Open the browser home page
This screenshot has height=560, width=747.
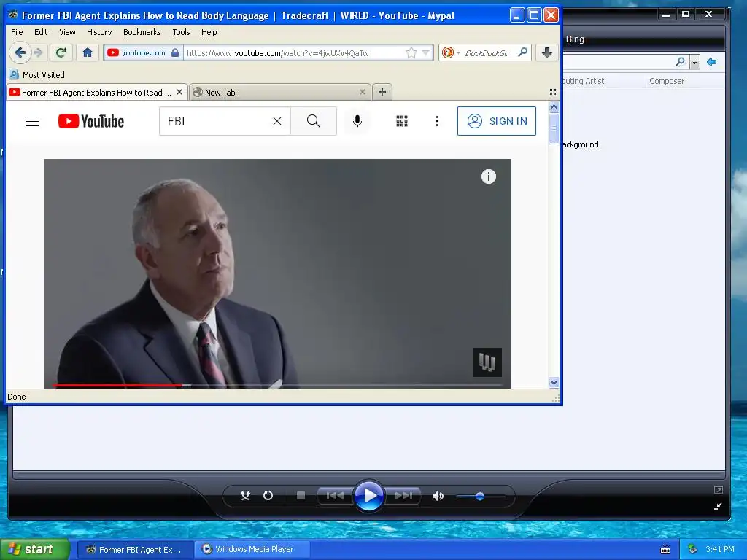(88, 52)
